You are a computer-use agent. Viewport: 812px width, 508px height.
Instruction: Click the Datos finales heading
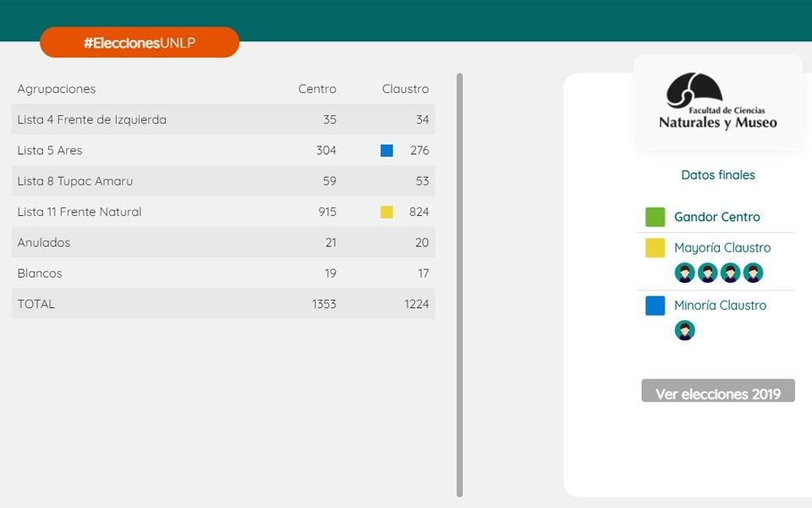718,174
